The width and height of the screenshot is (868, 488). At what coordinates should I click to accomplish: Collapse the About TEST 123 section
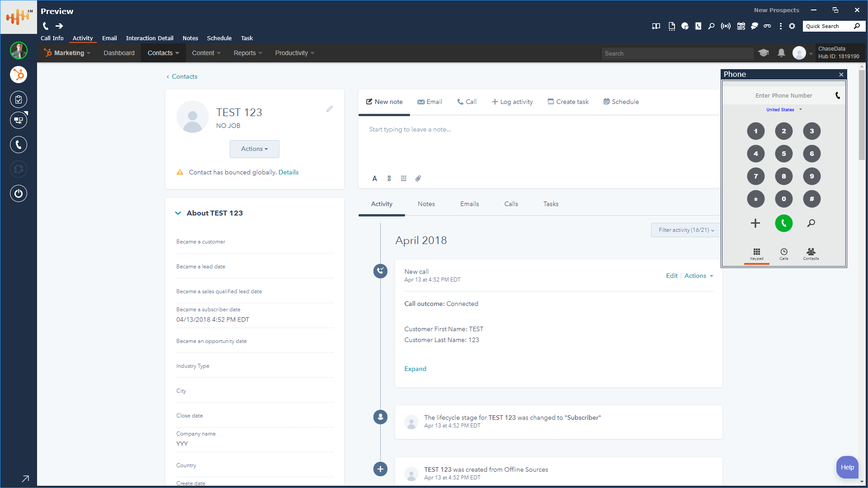178,213
